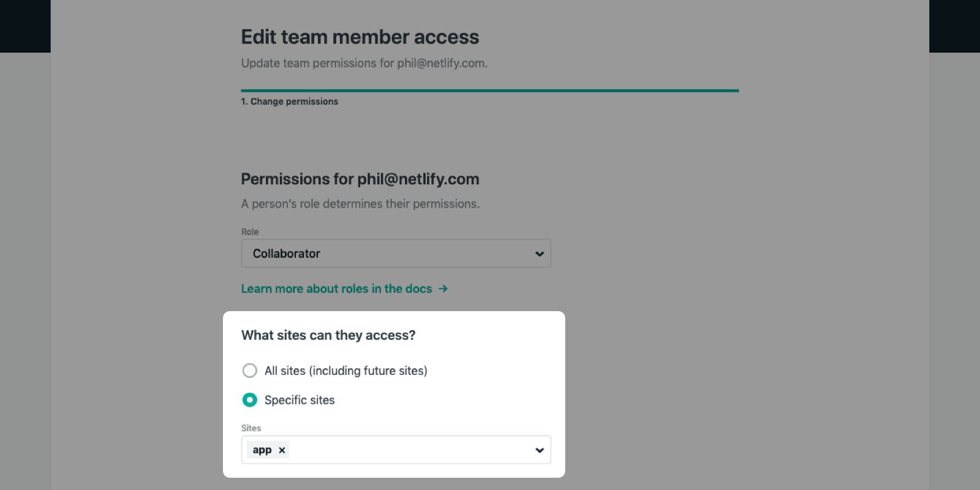Select the "Specific sites" radio button
This screenshot has height=490, width=980.
click(250, 400)
